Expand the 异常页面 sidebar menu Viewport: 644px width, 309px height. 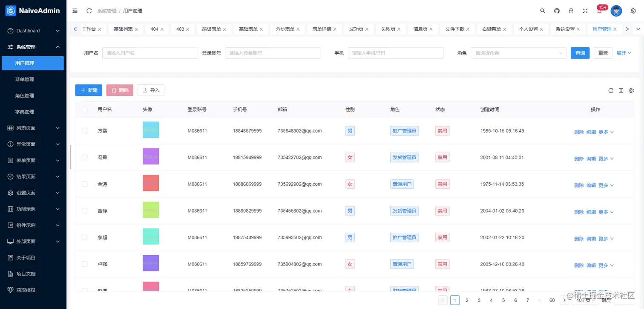pos(33,144)
